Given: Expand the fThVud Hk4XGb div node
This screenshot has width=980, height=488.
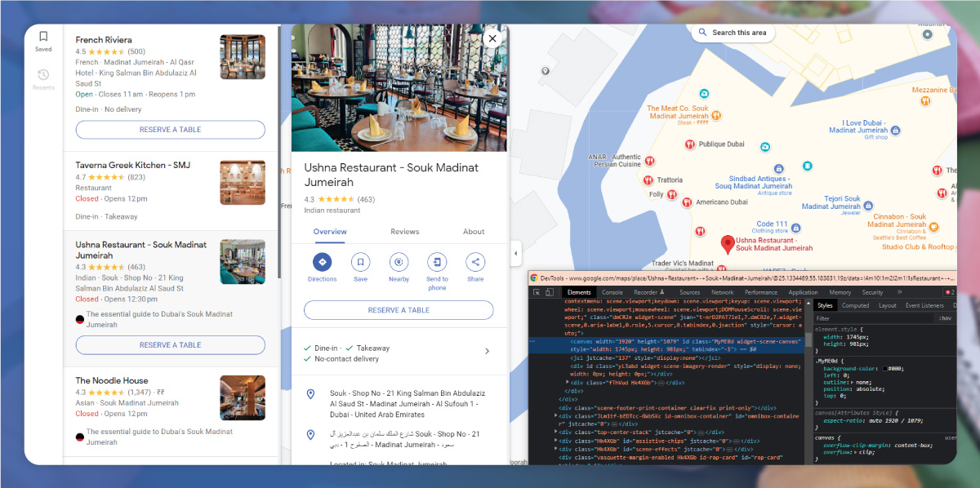Looking at the screenshot, I should [566, 382].
